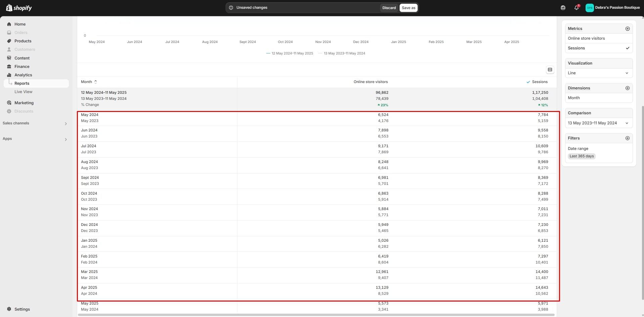This screenshot has width=644, height=317.
Task: Expand the Sales channels section
Action: point(65,123)
